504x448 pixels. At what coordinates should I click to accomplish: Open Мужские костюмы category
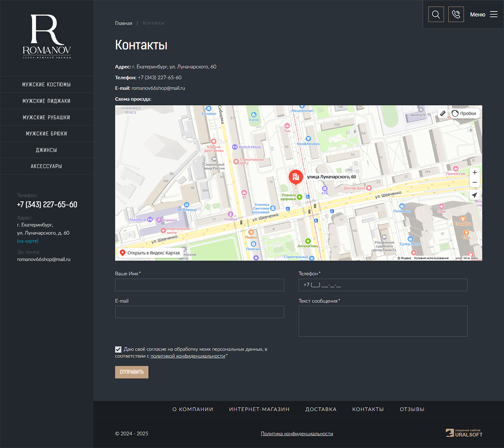point(47,84)
